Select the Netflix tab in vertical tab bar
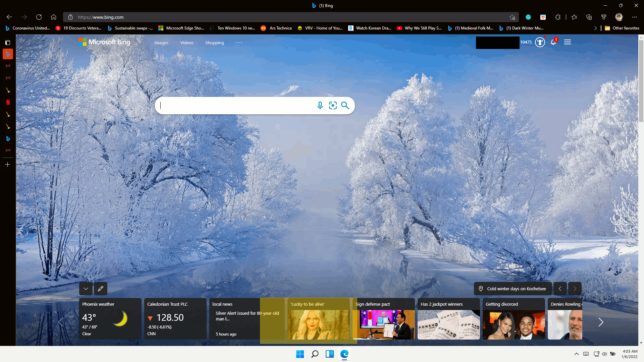Image resolution: width=644 pixels, height=362 pixels. click(x=8, y=103)
